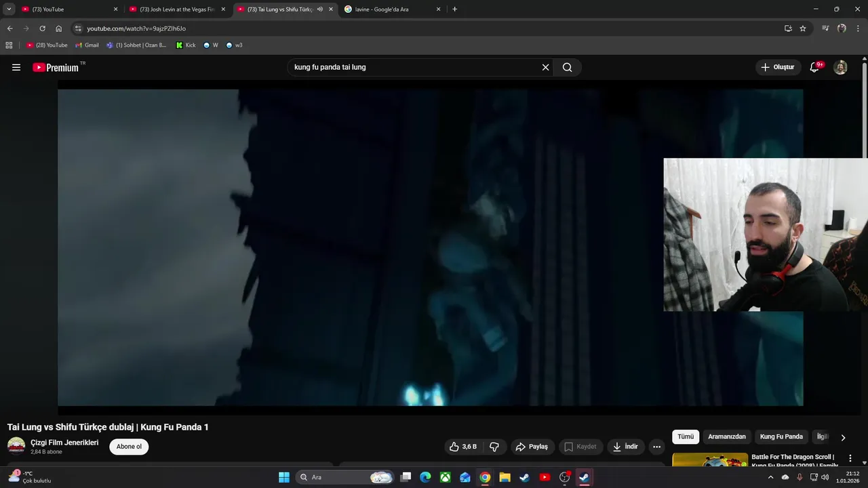Open the new tab plus button
This screenshot has height=488, width=868.
(454, 9)
